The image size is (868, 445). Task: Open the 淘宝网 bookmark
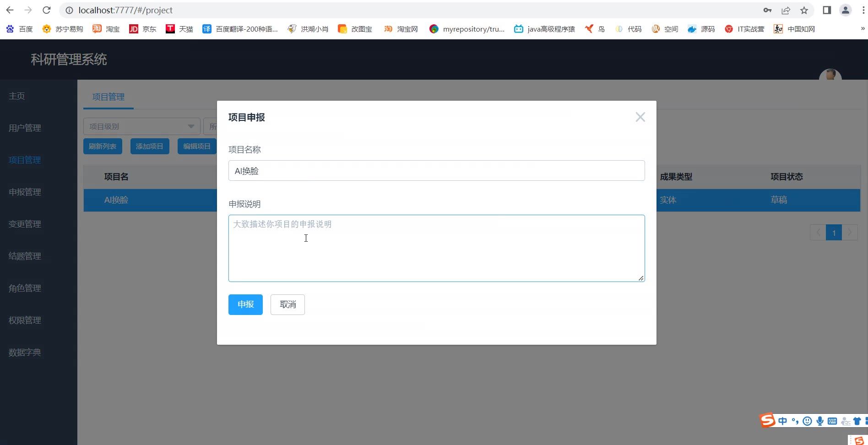(x=401, y=29)
